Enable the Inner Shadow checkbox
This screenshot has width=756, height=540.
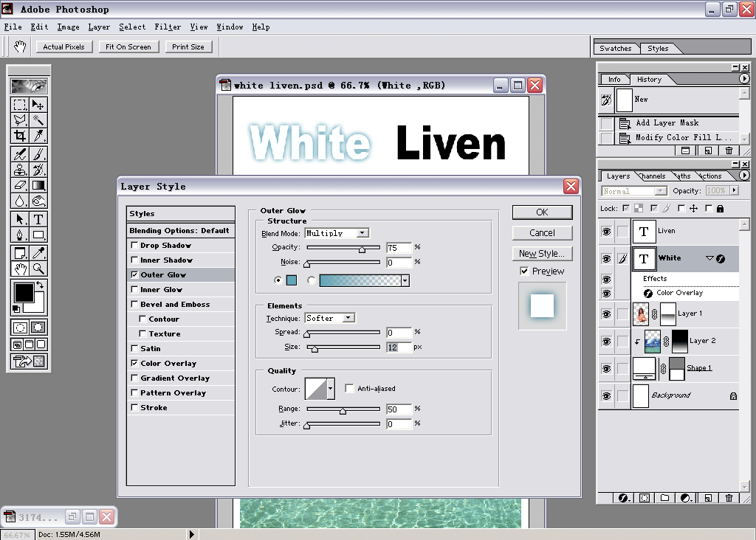(x=134, y=260)
